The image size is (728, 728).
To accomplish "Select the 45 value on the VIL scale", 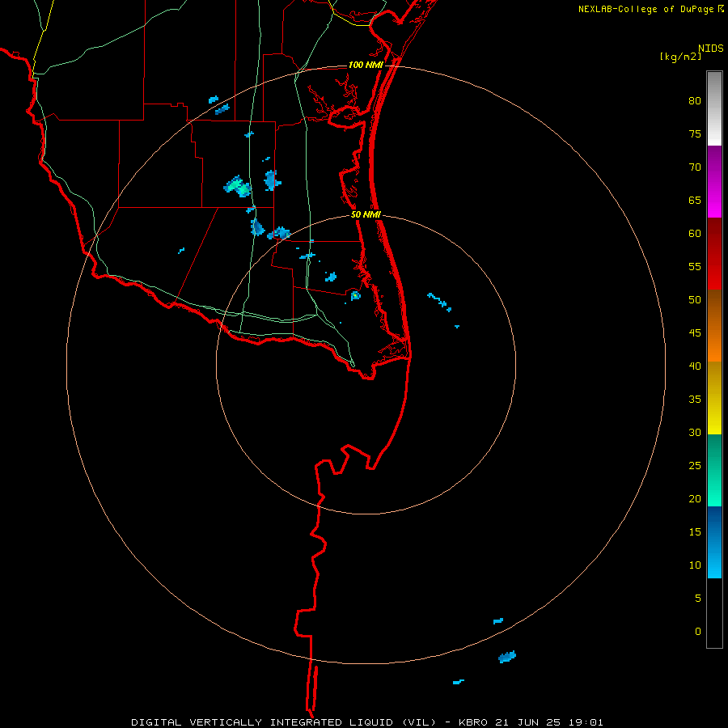I will [695, 333].
